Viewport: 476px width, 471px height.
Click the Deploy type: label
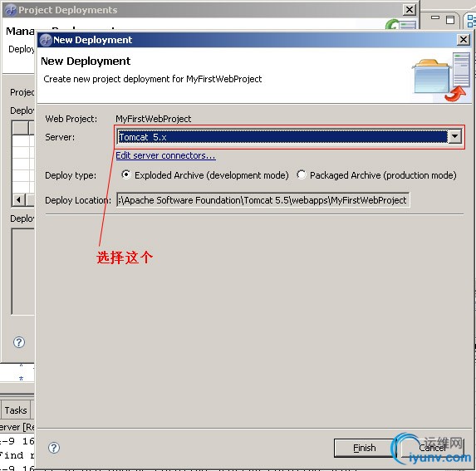pos(71,175)
